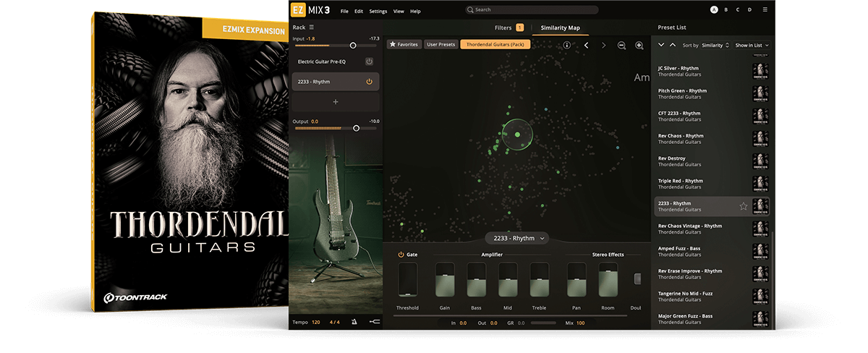The image size is (868, 353).
Task: Go forward with the right arrow icon
Action: coord(604,45)
